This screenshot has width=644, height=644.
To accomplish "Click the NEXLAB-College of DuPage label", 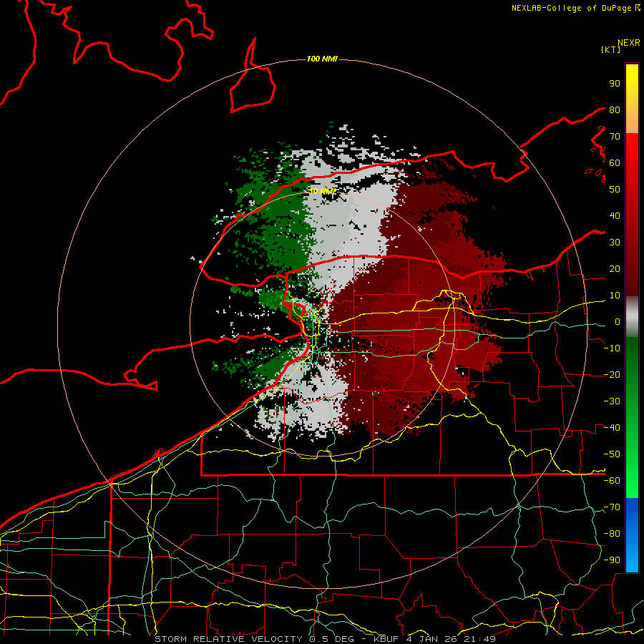I will [x=575, y=8].
